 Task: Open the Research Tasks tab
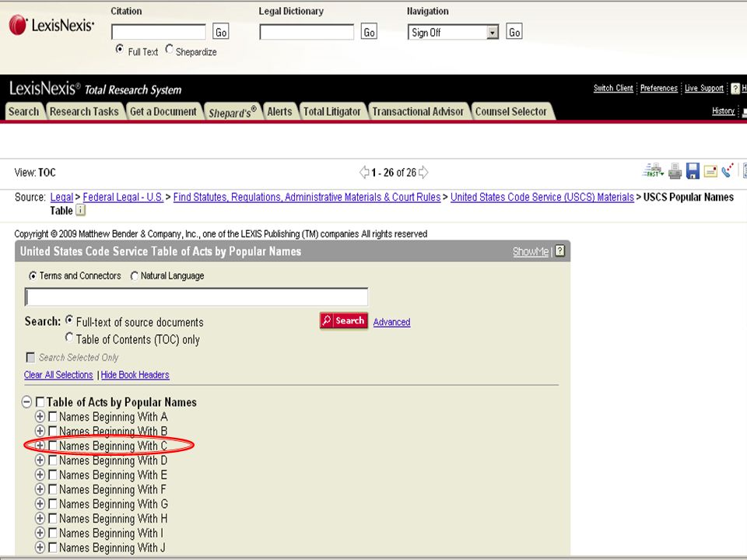pos(84,111)
